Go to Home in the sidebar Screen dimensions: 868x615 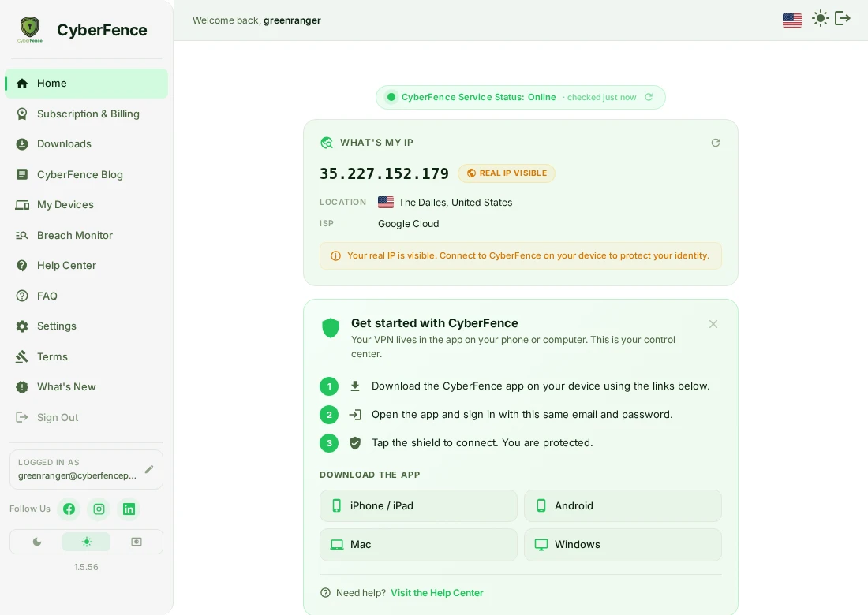pos(86,84)
